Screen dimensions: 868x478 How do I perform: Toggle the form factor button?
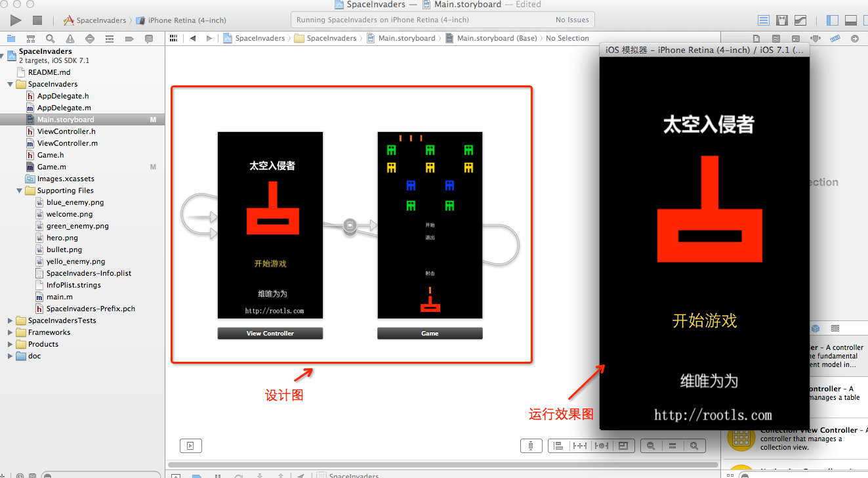click(x=530, y=446)
